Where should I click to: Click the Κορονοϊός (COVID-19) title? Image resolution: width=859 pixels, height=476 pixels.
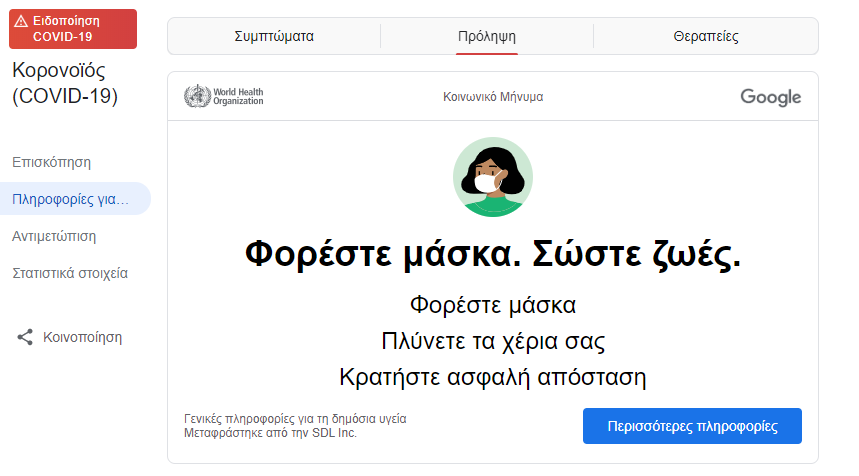pos(65,83)
